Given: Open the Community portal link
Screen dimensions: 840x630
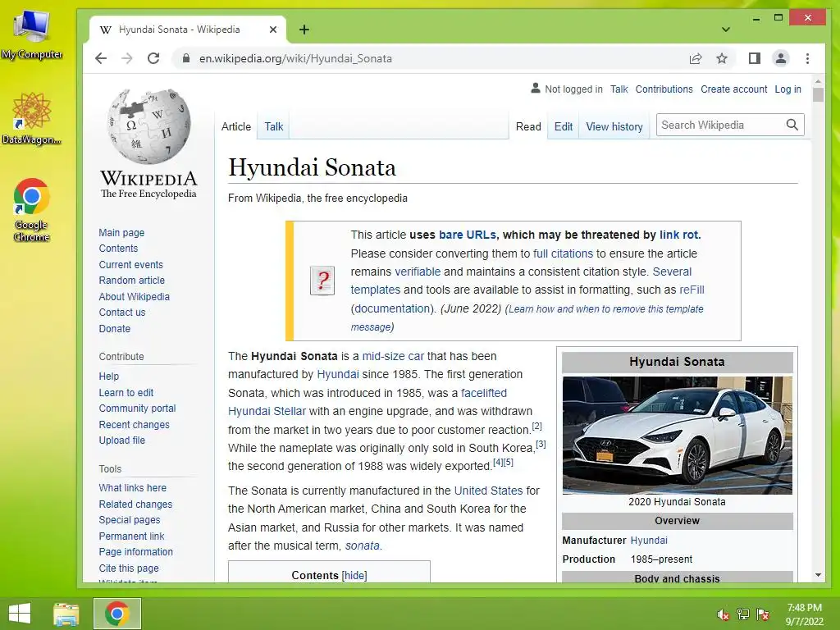Looking at the screenshot, I should click(x=137, y=409).
